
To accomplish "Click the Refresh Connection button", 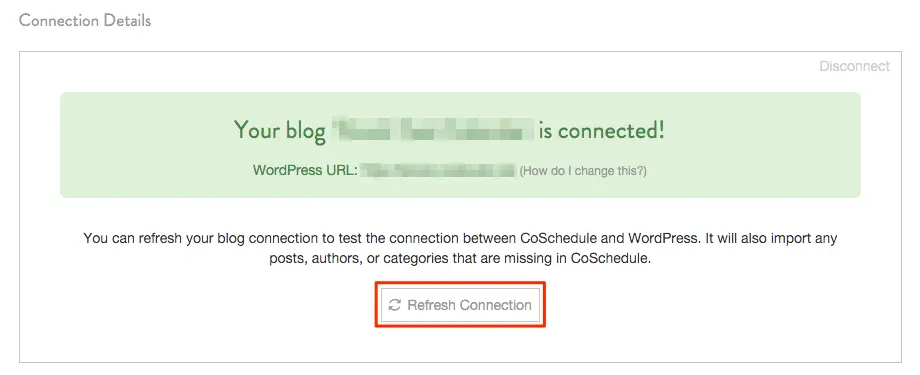I will (x=461, y=305).
